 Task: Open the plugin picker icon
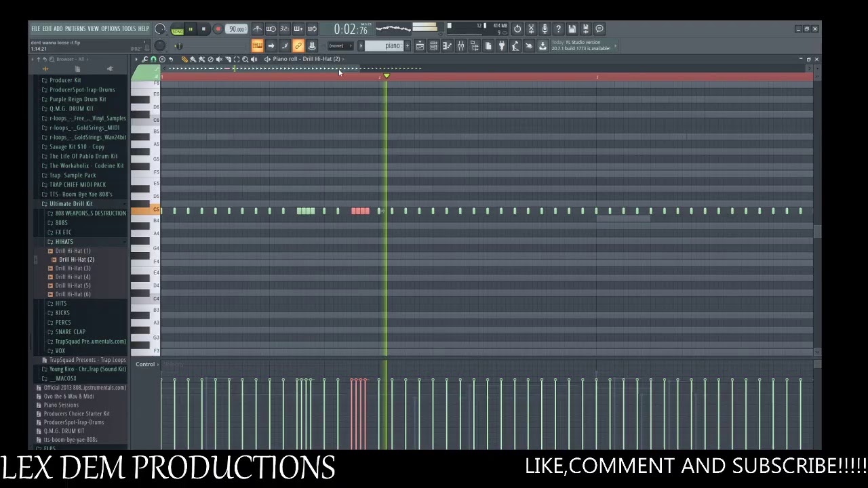tap(474, 45)
